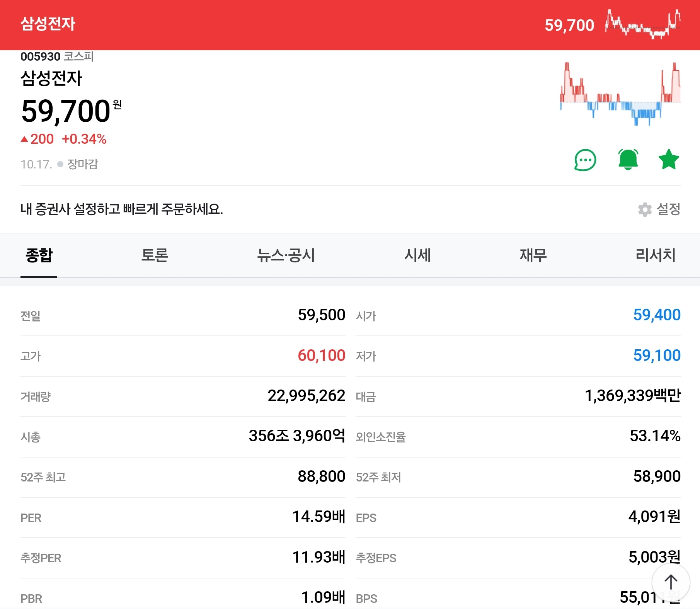Toggle the green favorite star icon
Image resolution: width=700 pixels, height=609 pixels.
coord(669,160)
